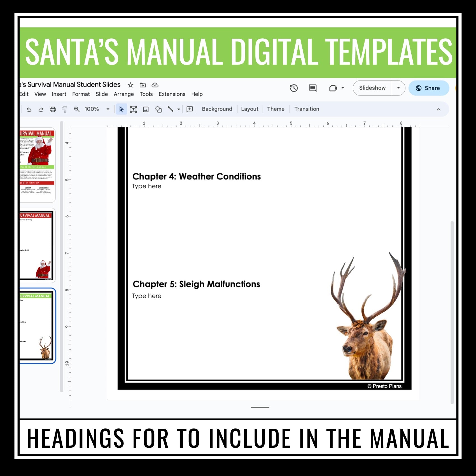Click the move-to-folder icon beside title

(x=143, y=85)
